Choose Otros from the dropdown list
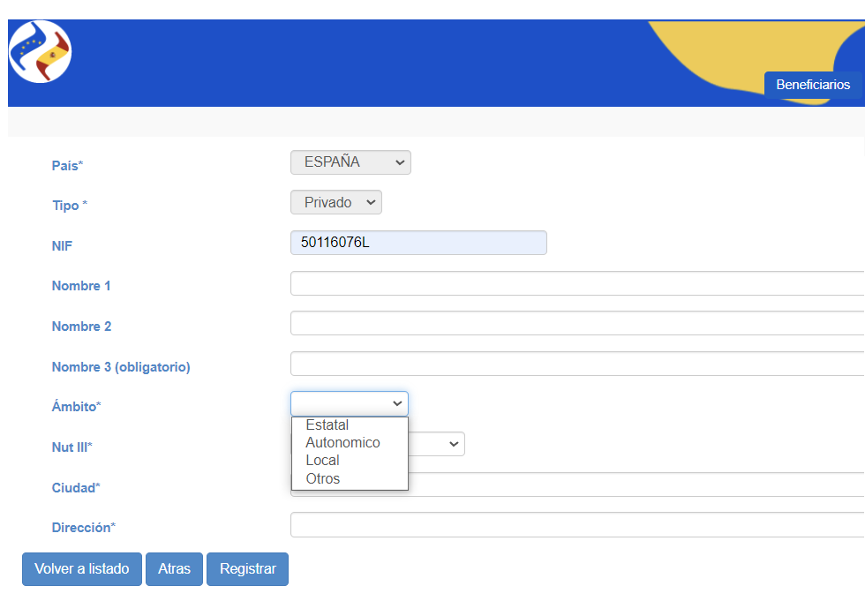This screenshot has height=616, width=865. [x=322, y=479]
